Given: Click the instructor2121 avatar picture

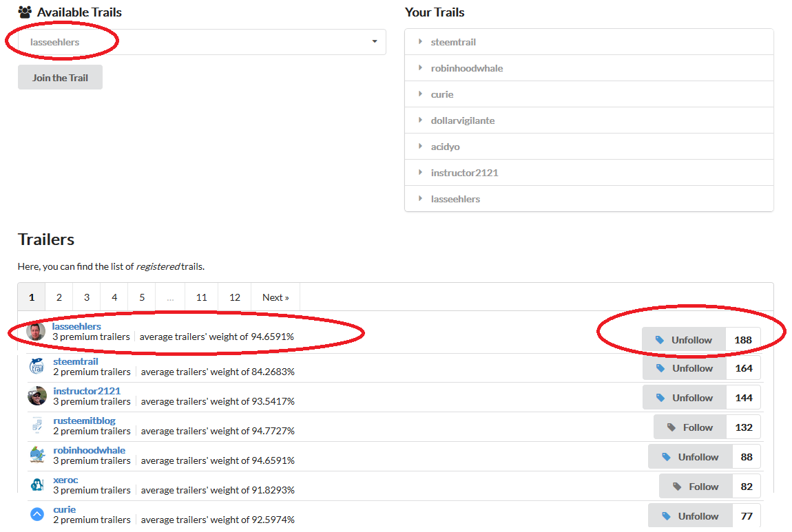Looking at the screenshot, I should (x=37, y=396).
